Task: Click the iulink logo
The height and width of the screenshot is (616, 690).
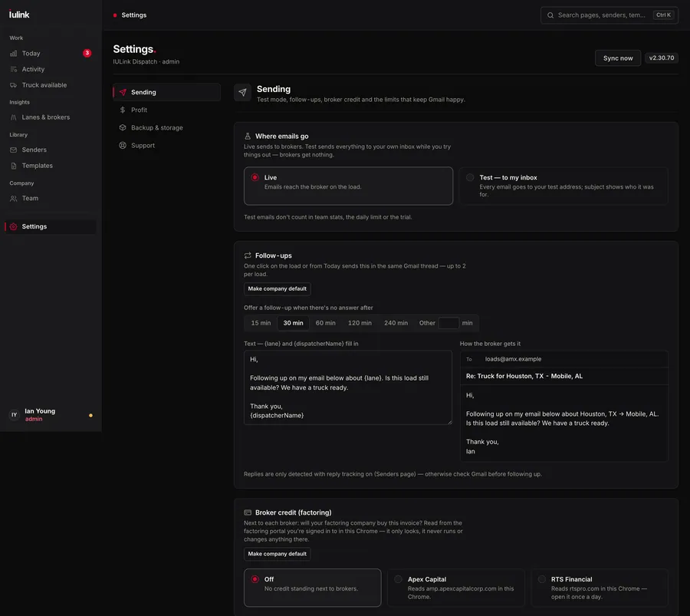Action: click(x=19, y=15)
